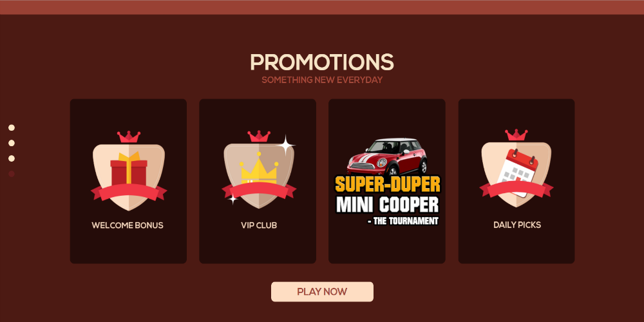644x322 pixels.
Task: Select the third section navigation dot
Action: click(x=12, y=158)
